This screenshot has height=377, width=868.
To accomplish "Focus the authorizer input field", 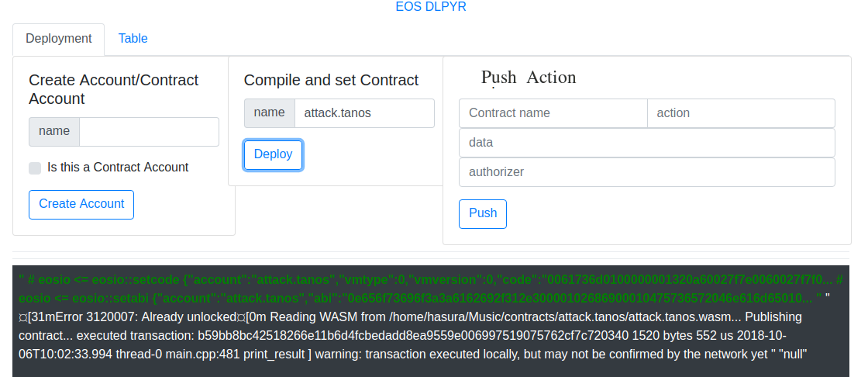I will 647,172.
